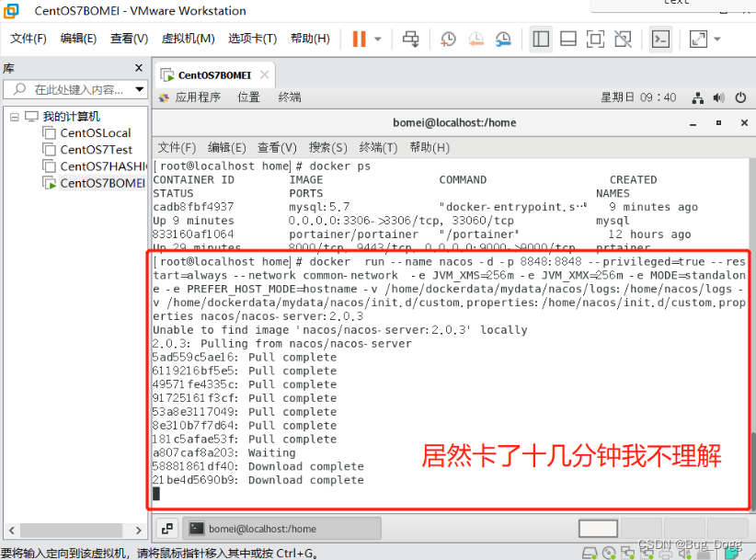Viewport: 756px width, 560px height.
Task: Click the bomei@localhost:/home taskbar button
Action: 282,529
